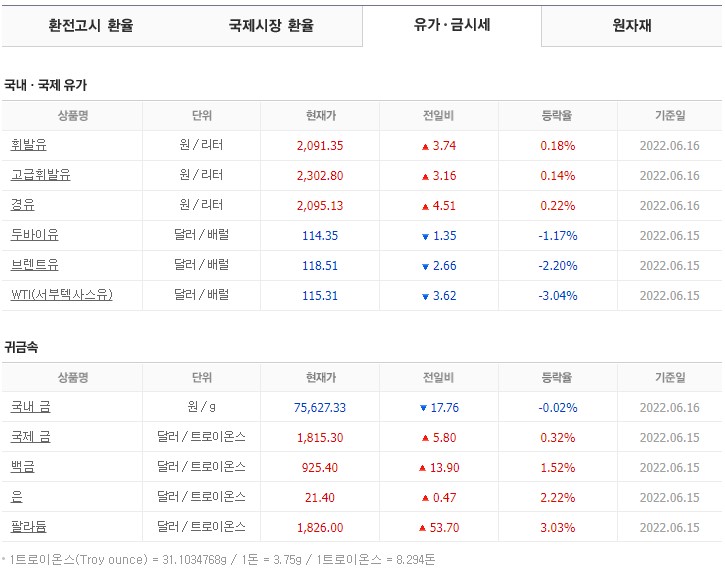Open the 은 silver link
The height and width of the screenshot is (573, 725).
point(17,497)
